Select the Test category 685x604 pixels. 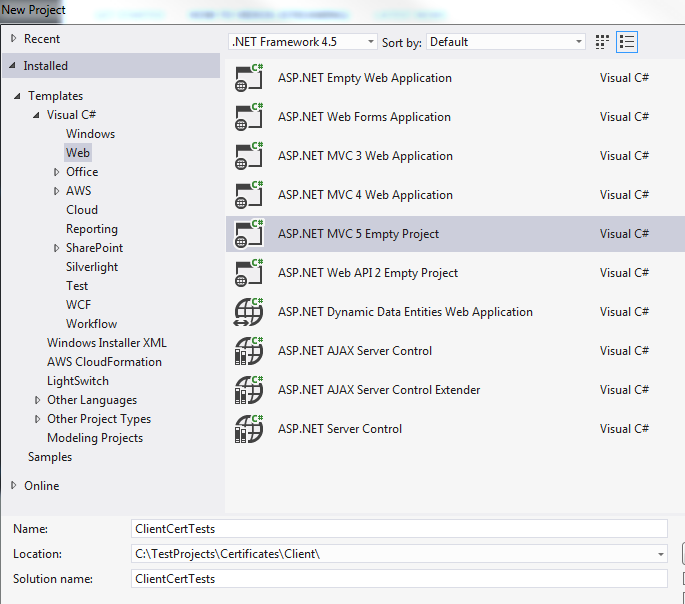coord(77,286)
